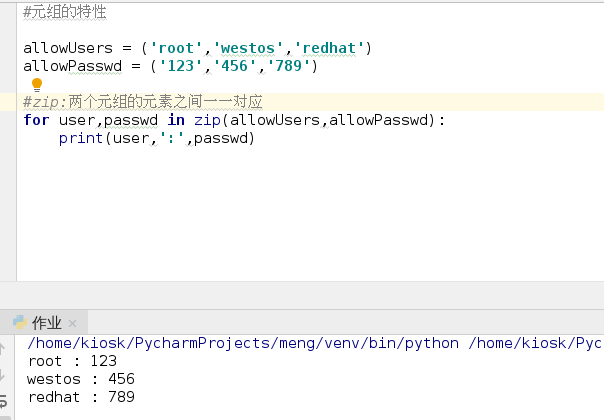Click the string 'westos' in tuple

(x=248, y=48)
